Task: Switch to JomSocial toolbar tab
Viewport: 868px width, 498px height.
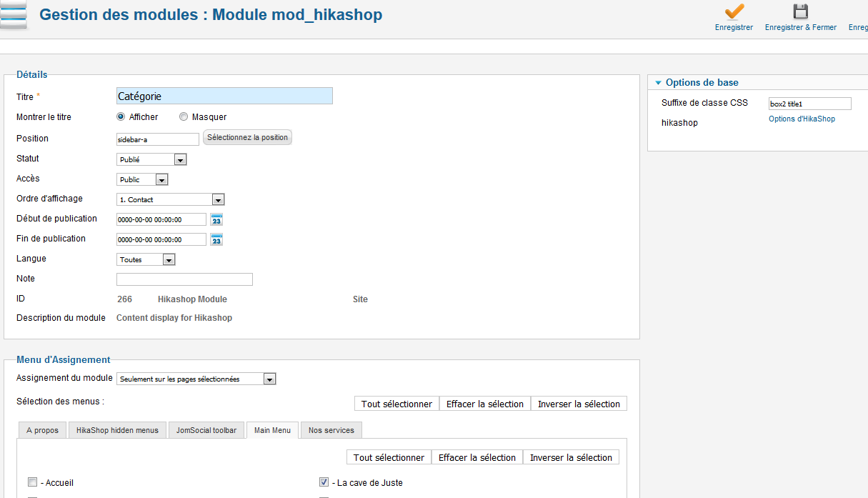Action: point(206,430)
